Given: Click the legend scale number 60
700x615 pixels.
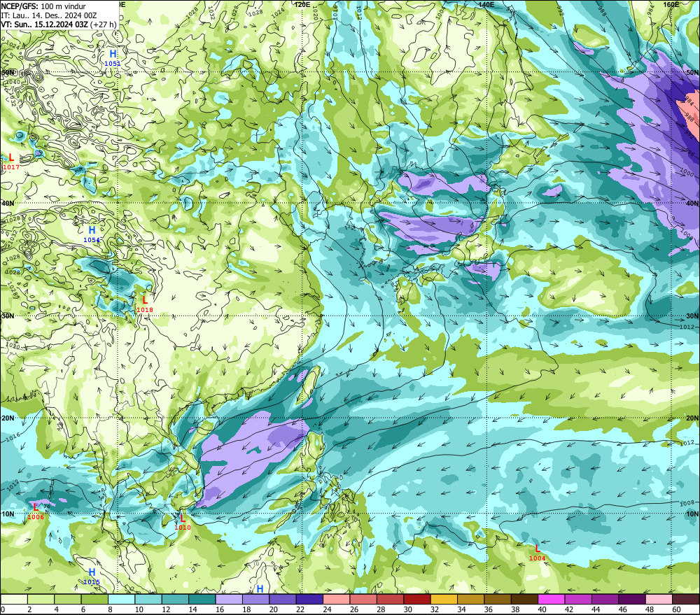Looking at the screenshot, I should pyautogui.click(x=677, y=609).
